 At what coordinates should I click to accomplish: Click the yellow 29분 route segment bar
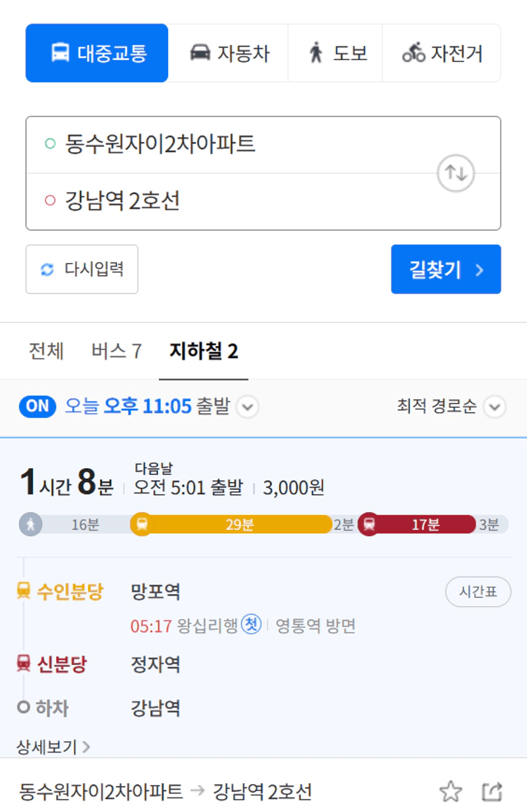click(239, 525)
